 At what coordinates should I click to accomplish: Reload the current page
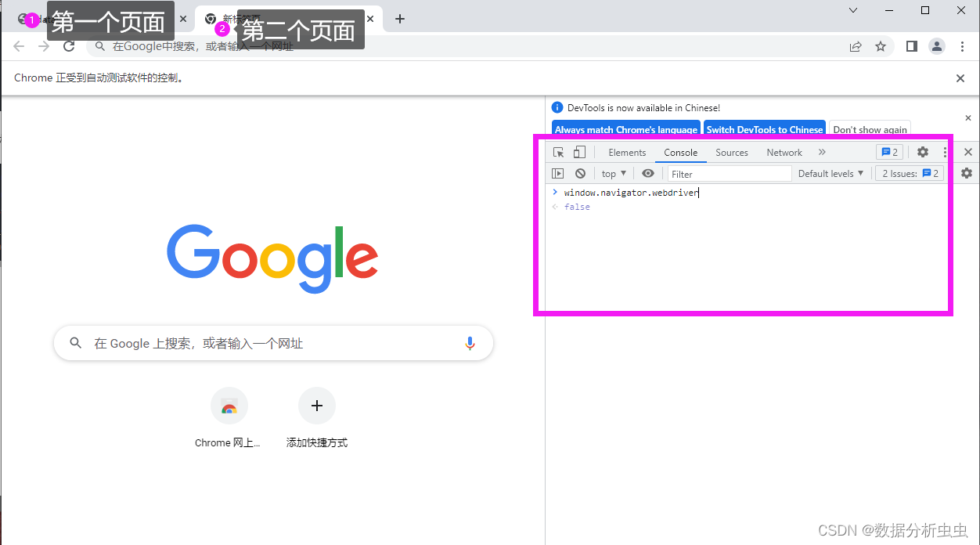click(69, 46)
